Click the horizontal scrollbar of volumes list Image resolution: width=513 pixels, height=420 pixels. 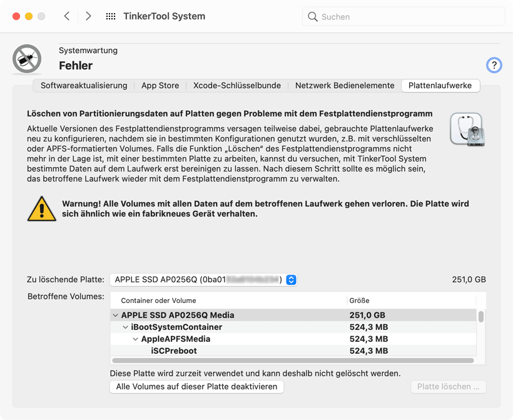coord(293,361)
